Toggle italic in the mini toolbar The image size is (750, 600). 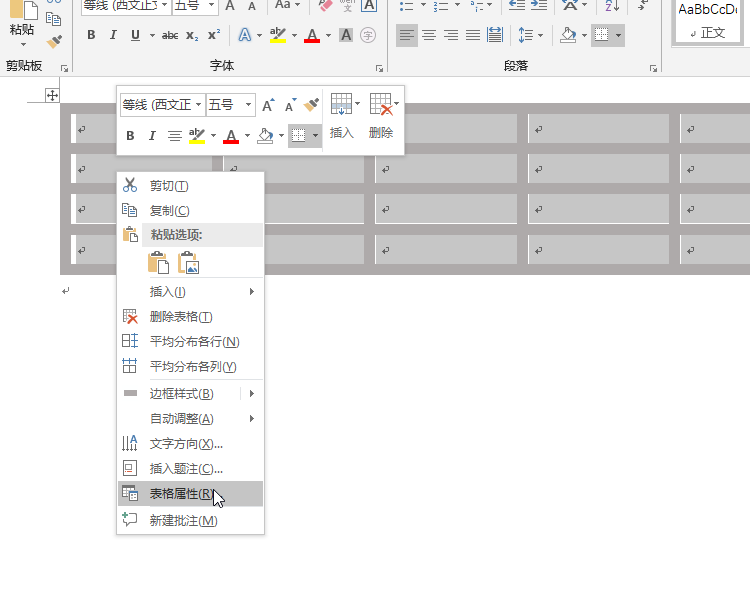[x=152, y=136]
